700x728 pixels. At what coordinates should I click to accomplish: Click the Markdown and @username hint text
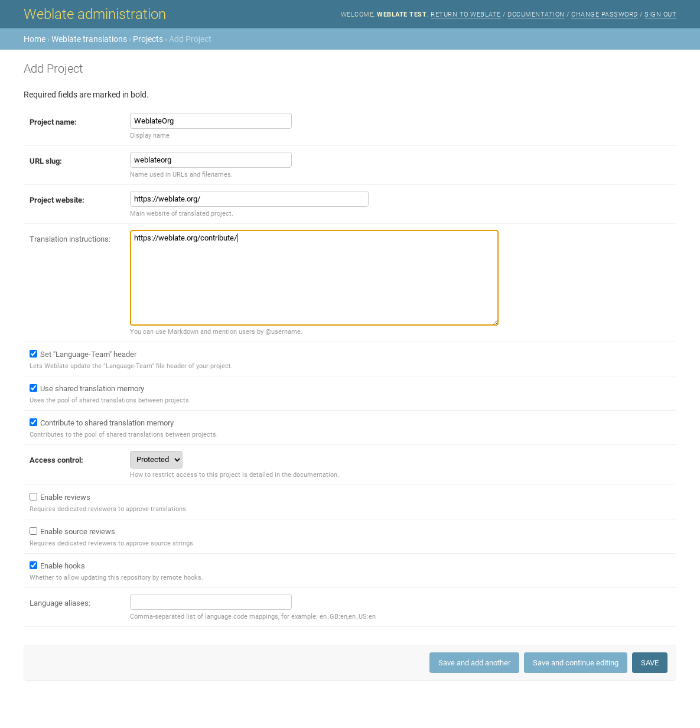coord(216,331)
